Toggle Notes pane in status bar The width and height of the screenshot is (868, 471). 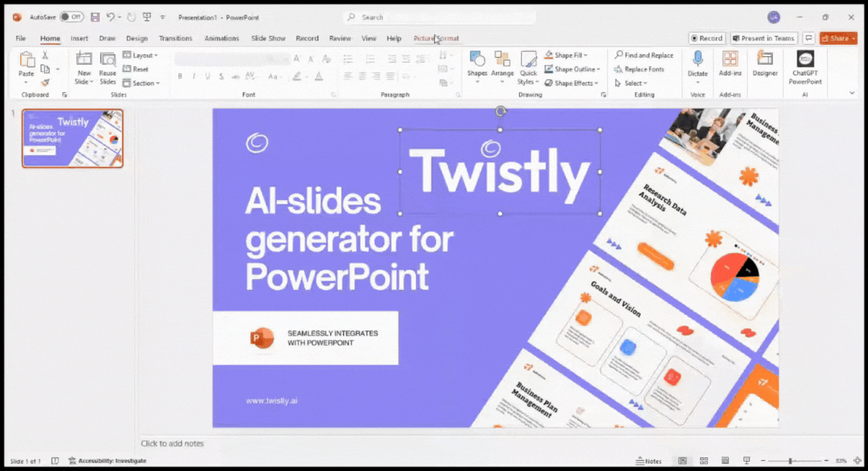(649, 461)
